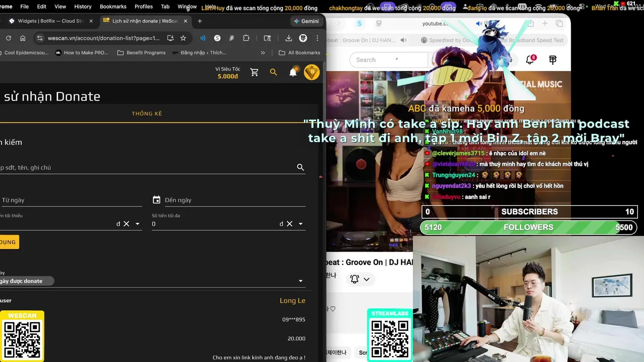644x362 pixels.
Task: Open site information icon beside wescan.vn URL
Action: click(x=40, y=38)
